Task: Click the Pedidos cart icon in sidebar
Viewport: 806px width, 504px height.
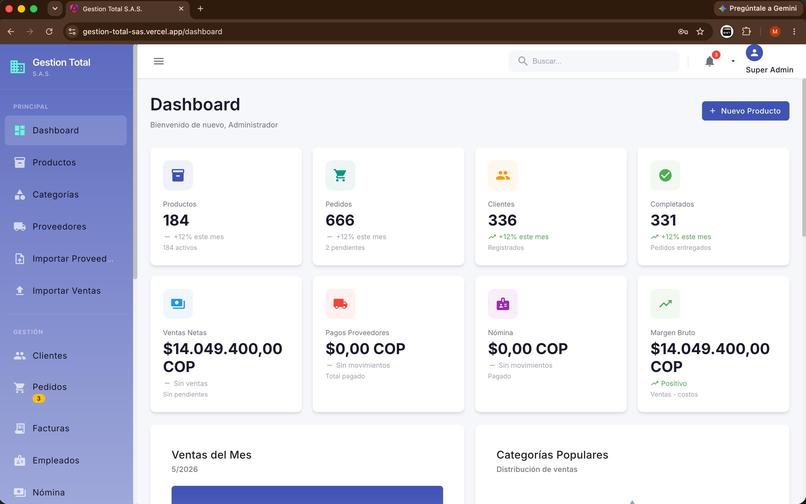Action: [x=20, y=387]
